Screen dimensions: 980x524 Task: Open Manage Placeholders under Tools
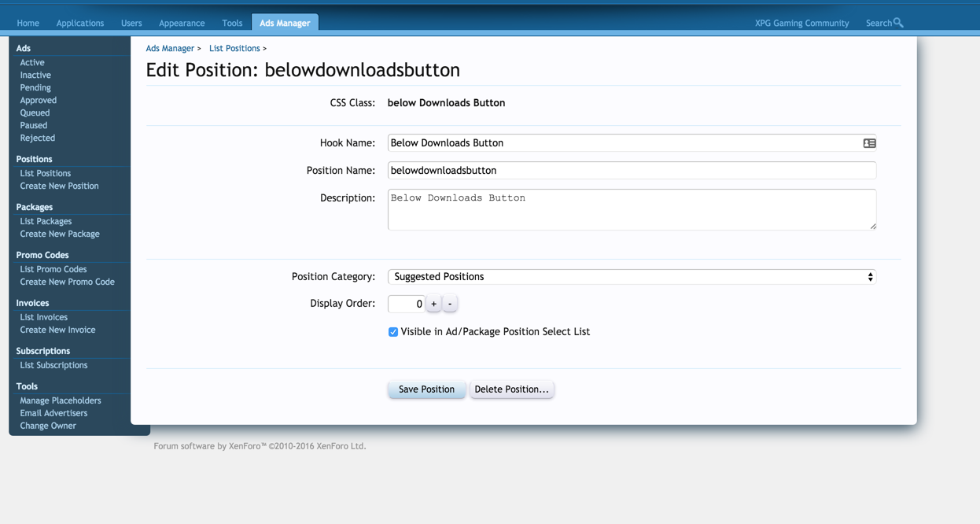tap(61, 400)
